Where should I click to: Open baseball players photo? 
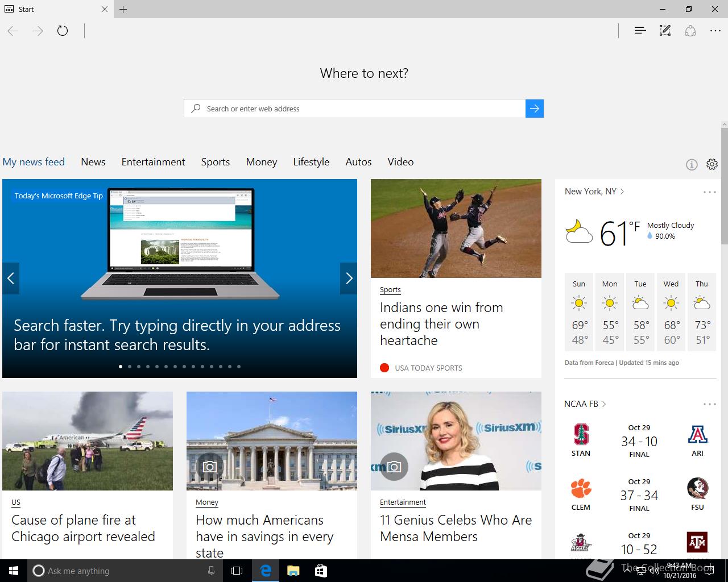point(456,228)
